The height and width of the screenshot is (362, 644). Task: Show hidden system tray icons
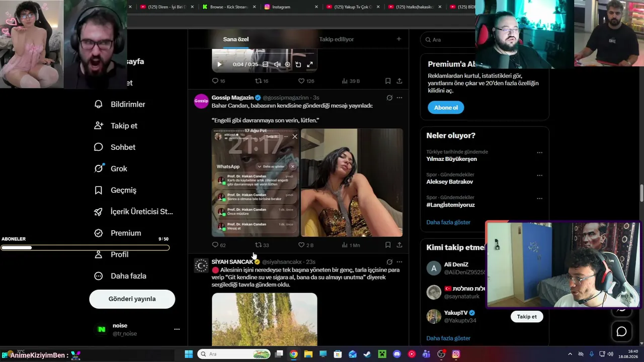[x=570, y=354]
